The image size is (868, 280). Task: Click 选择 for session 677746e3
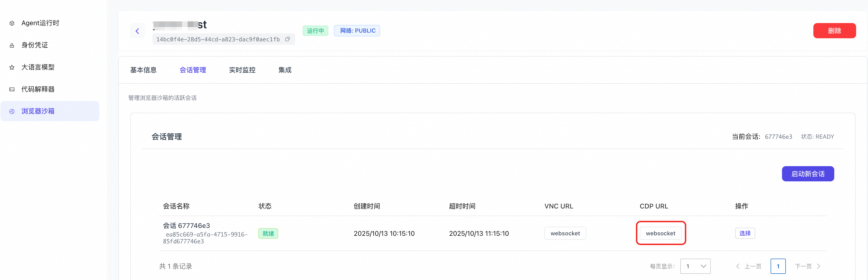point(745,233)
